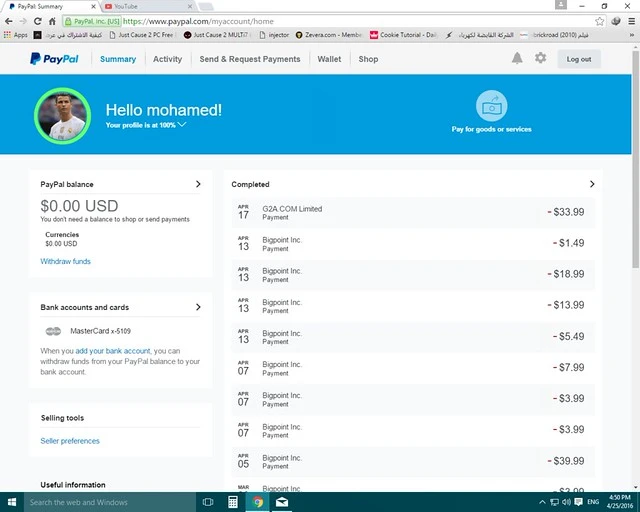
Task: Expand the Completed transactions arrow
Action: (x=592, y=184)
